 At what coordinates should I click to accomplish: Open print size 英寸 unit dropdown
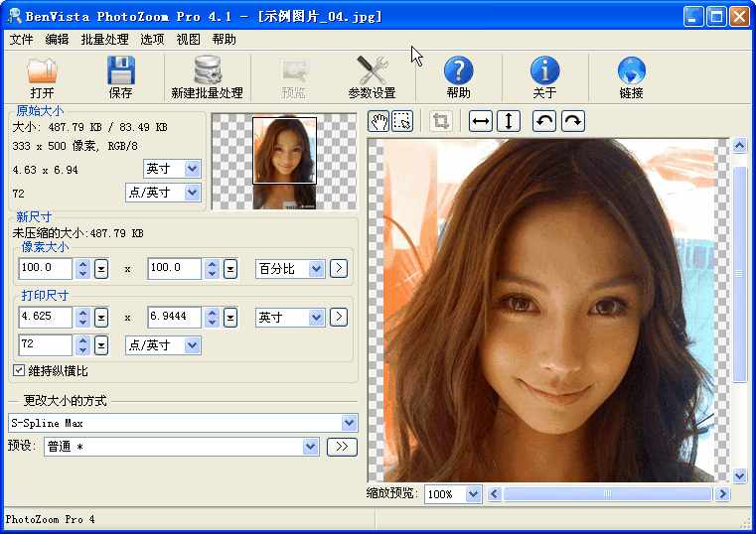click(290, 318)
